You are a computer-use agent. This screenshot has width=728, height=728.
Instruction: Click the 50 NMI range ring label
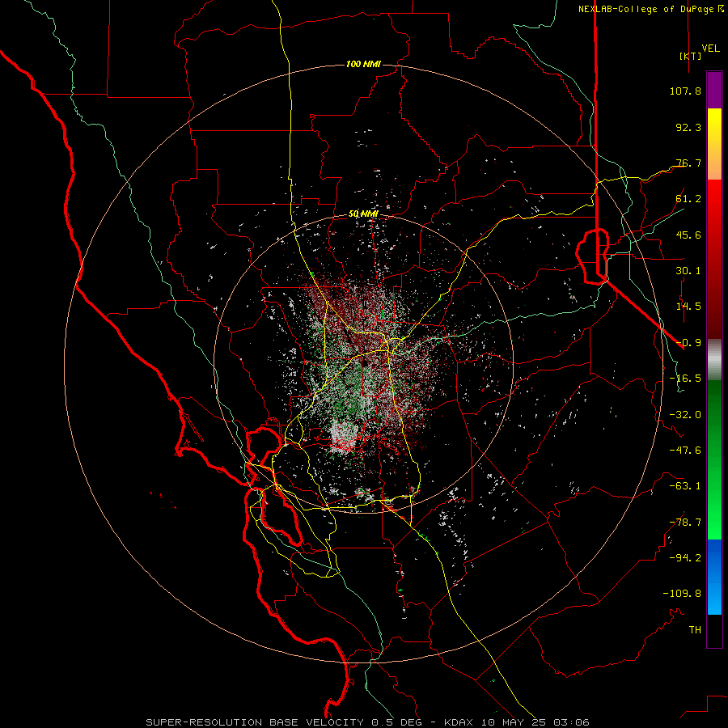pos(363,214)
